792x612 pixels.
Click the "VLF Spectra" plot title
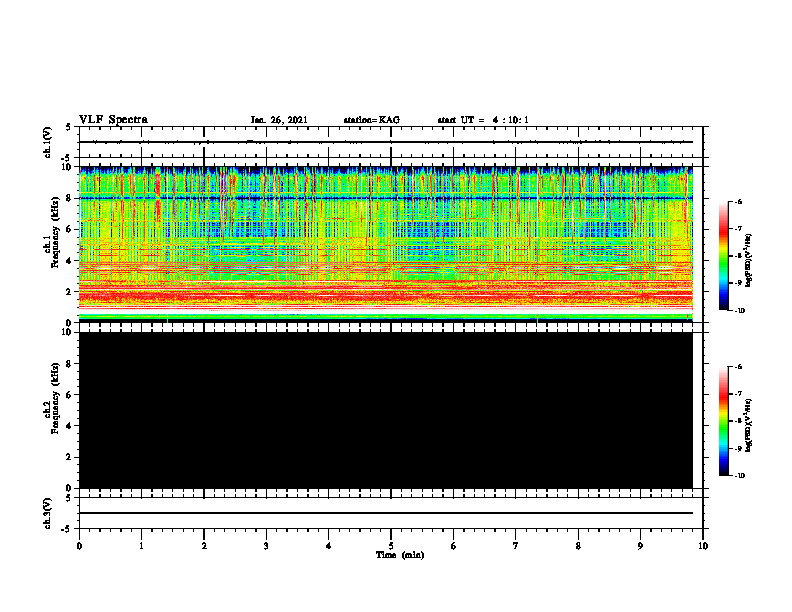(113, 120)
